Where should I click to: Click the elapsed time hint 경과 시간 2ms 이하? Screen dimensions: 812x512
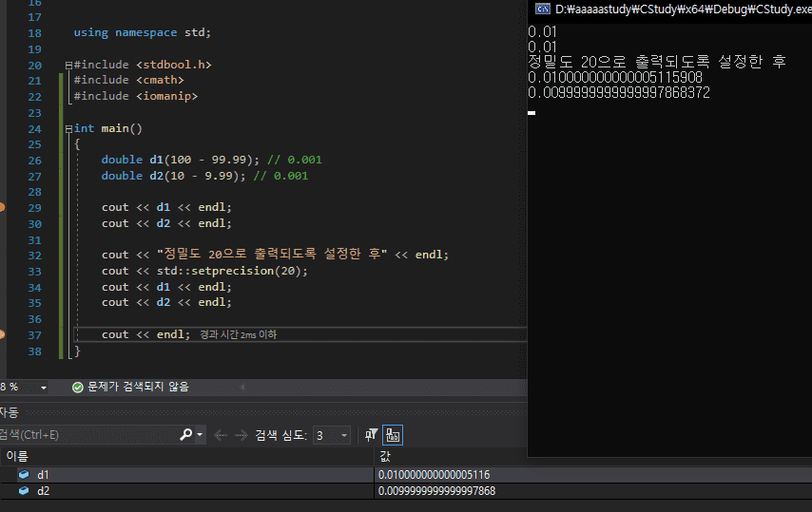click(x=239, y=334)
